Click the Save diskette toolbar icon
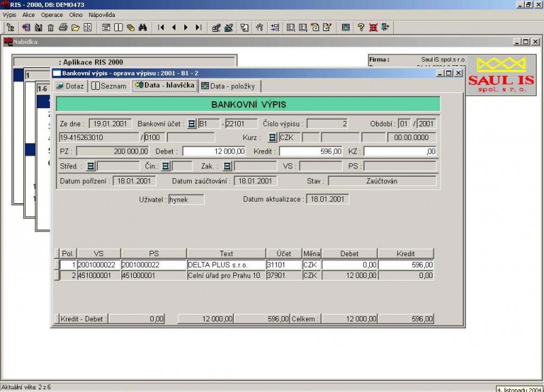The image size is (544, 392). coord(38,28)
